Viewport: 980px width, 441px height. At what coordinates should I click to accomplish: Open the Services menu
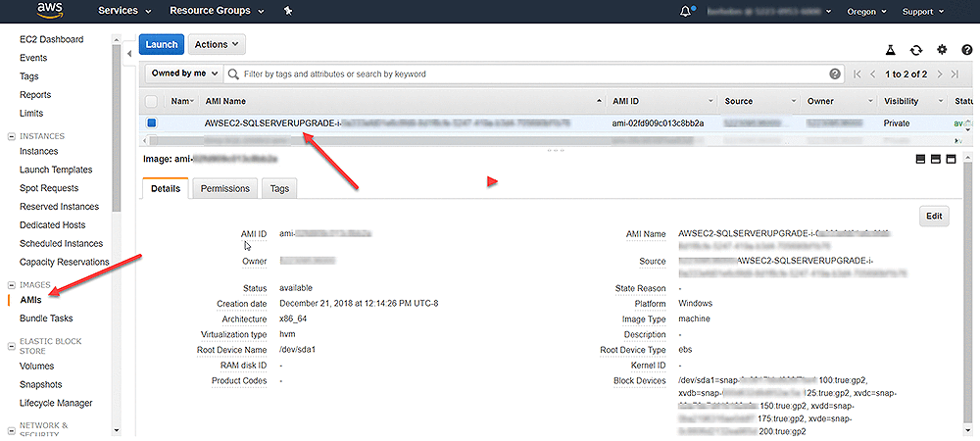pos(125,11)
